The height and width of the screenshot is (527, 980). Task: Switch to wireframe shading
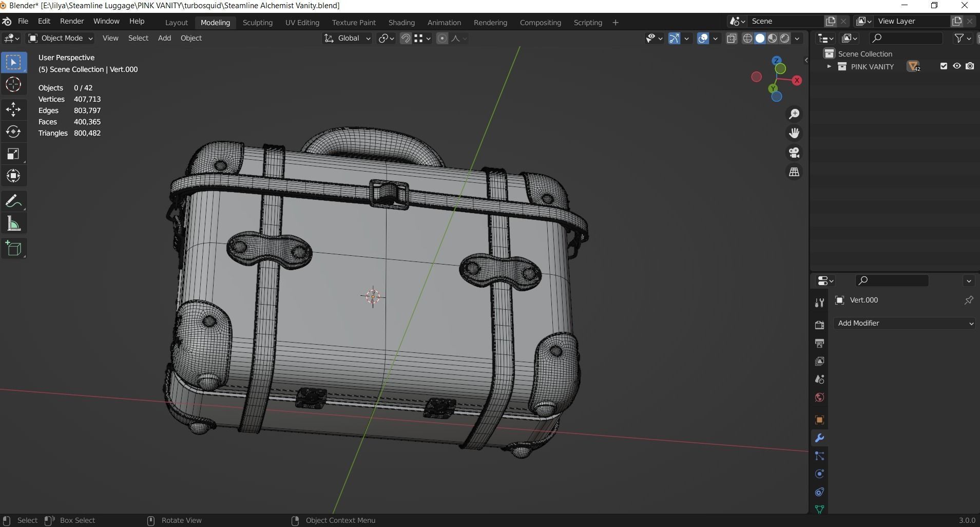click(747, 38)
